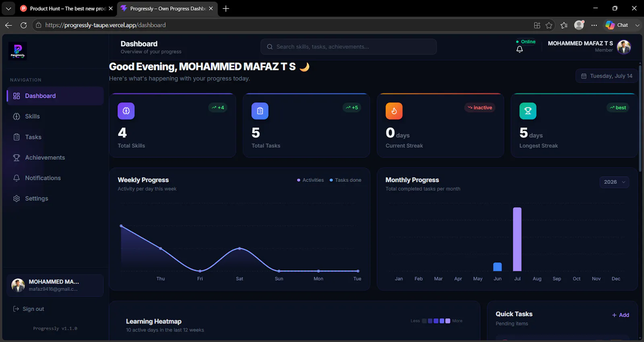
Task: Open the tab actions chevron menu
Action: (8, 8)
